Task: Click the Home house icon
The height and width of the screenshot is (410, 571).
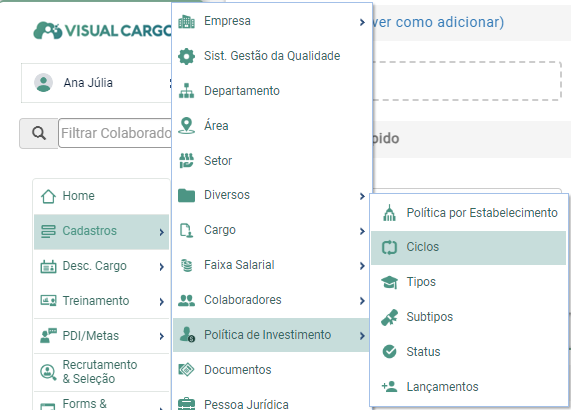Action: click(x=48, y=196)
